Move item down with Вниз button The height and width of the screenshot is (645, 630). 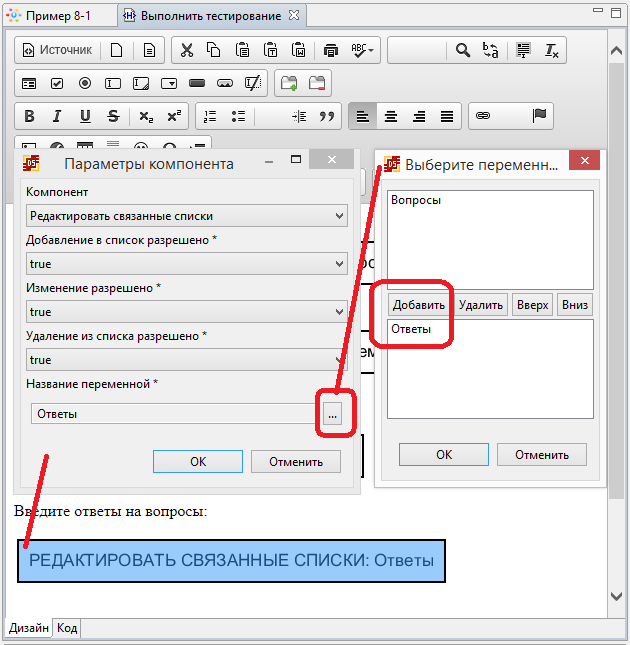pyautogui.click(x=575, y=305)
